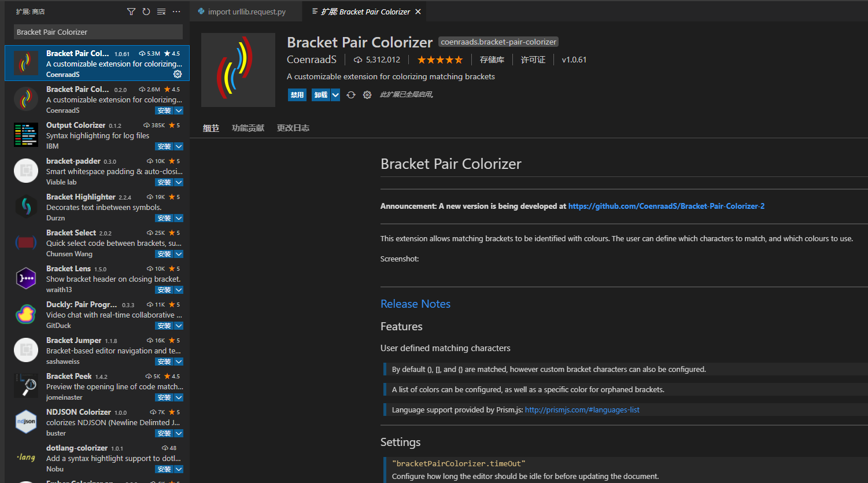Click the 5,312,012 install count
Viewport: 868px width, 483px height.
377,60
